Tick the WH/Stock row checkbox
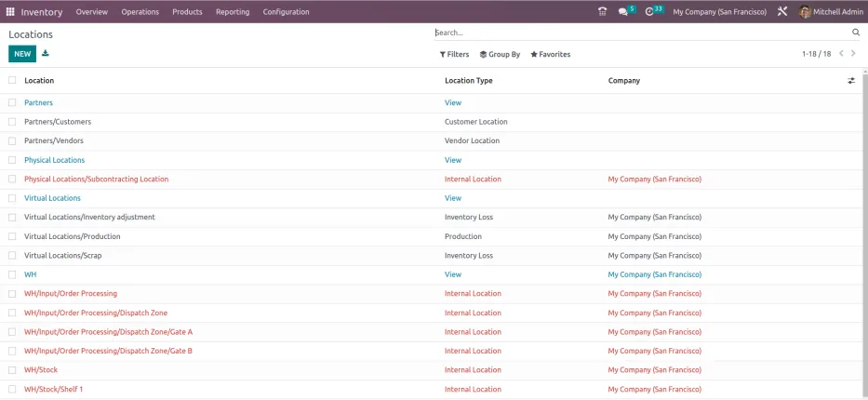 tap(12, 370)
